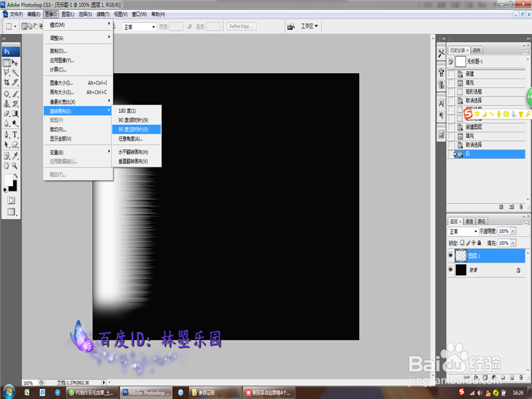The image size is (532, 399).
Task: Select the Clone Stamp tool
Action: click(7, 104)
